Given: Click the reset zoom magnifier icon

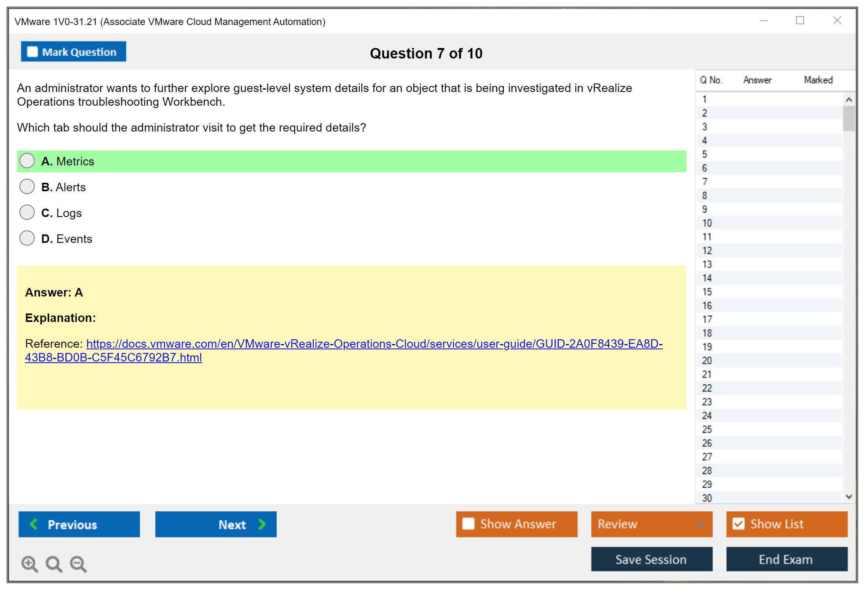Looking at the screenshot, I should point(54,564).
